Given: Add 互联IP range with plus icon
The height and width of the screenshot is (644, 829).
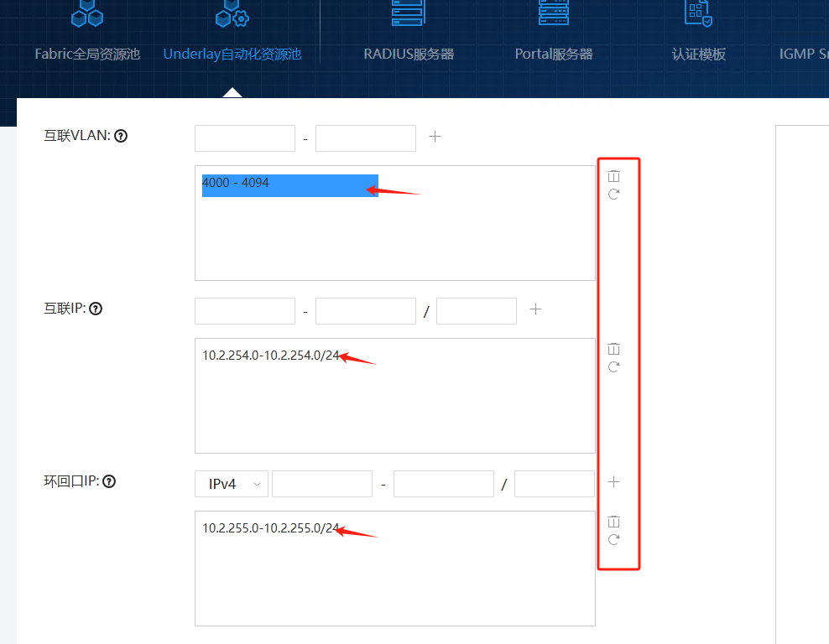Looking at the screenshot, I should click(535, 309).
